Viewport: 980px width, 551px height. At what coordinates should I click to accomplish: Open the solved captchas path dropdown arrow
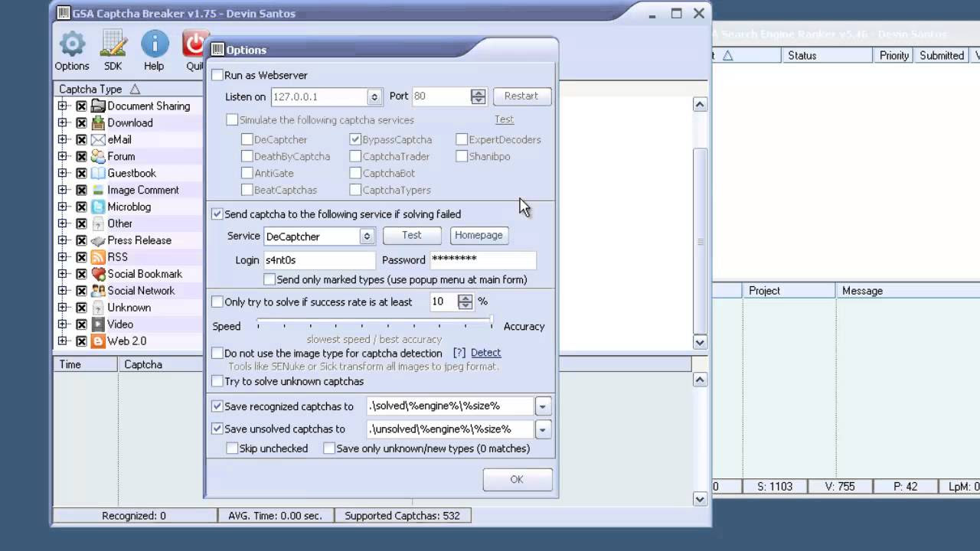[542, 406]
